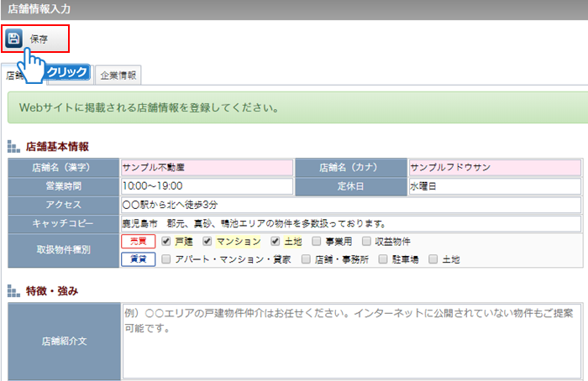Uncheck the 戸建 checkbox
Image resolution: width=588 pixels, height=381 pixels.
click(166, 242)
